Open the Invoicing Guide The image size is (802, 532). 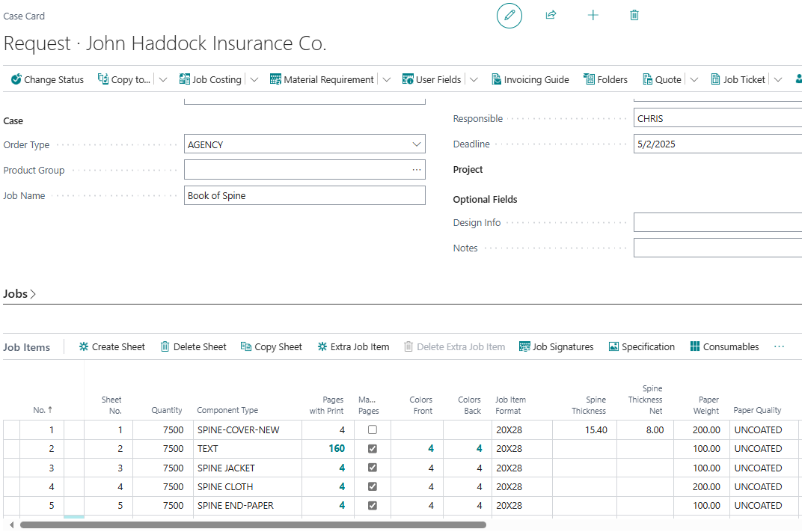530,79
